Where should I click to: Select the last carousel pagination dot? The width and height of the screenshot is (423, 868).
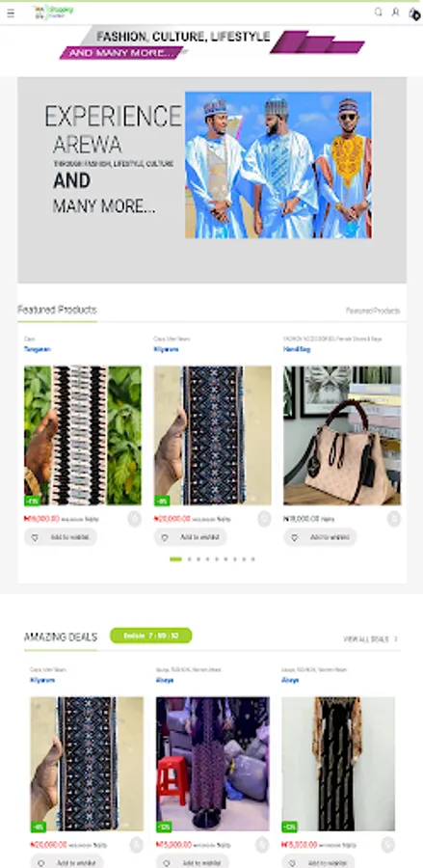point(252,559)
